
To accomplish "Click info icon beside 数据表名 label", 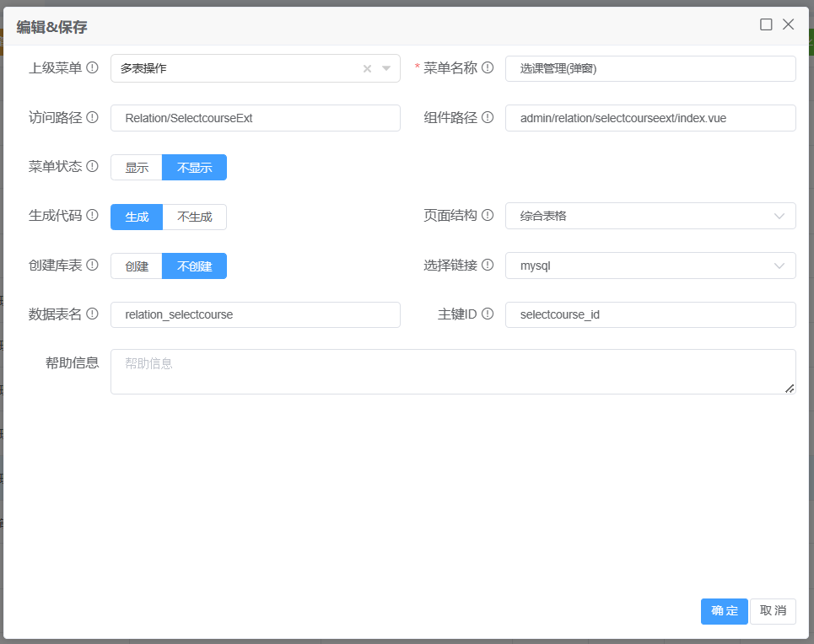I will (93, 314).
